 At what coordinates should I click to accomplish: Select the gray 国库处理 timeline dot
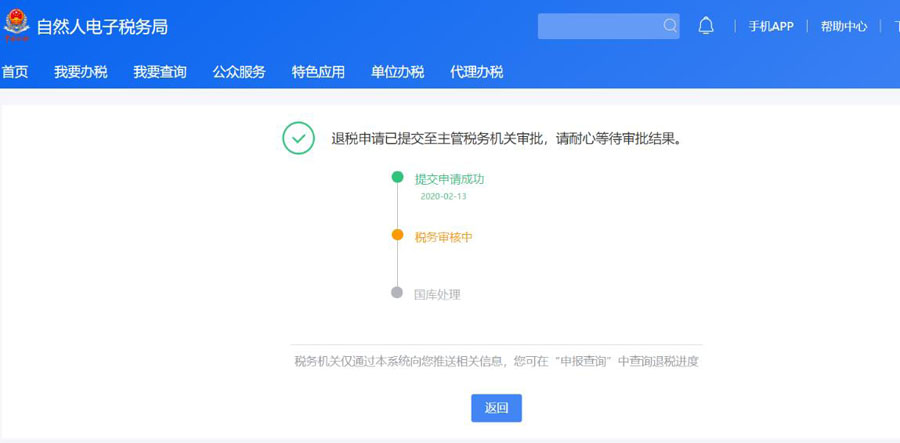coord(397,293)
